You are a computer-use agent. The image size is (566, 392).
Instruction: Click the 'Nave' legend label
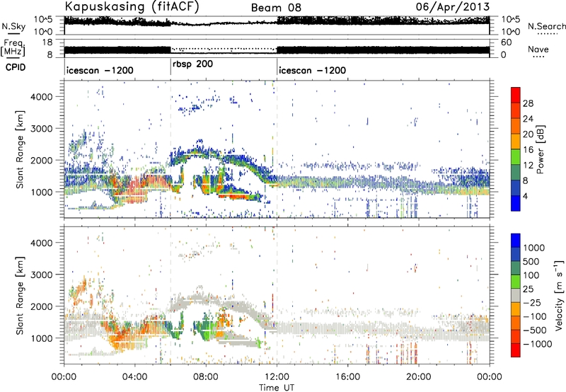click(x=538, y=49)
